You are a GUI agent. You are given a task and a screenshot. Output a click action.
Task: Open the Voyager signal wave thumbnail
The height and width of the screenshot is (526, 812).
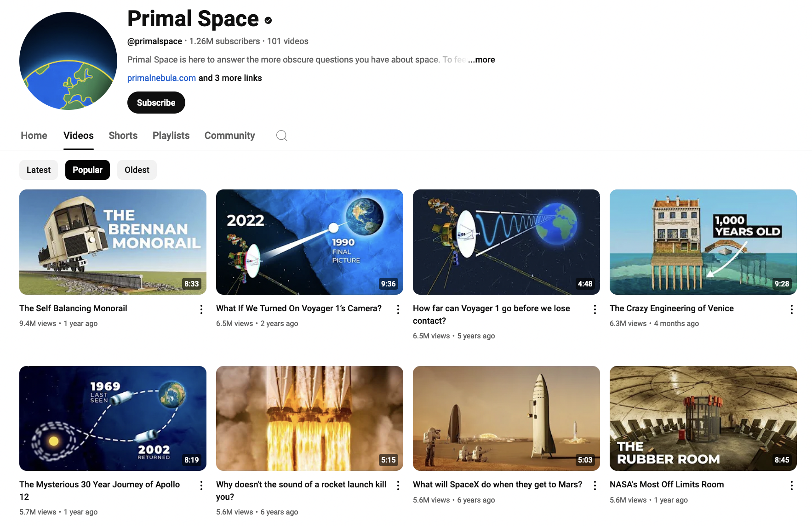pyautogui.click(x=506, y=242)
